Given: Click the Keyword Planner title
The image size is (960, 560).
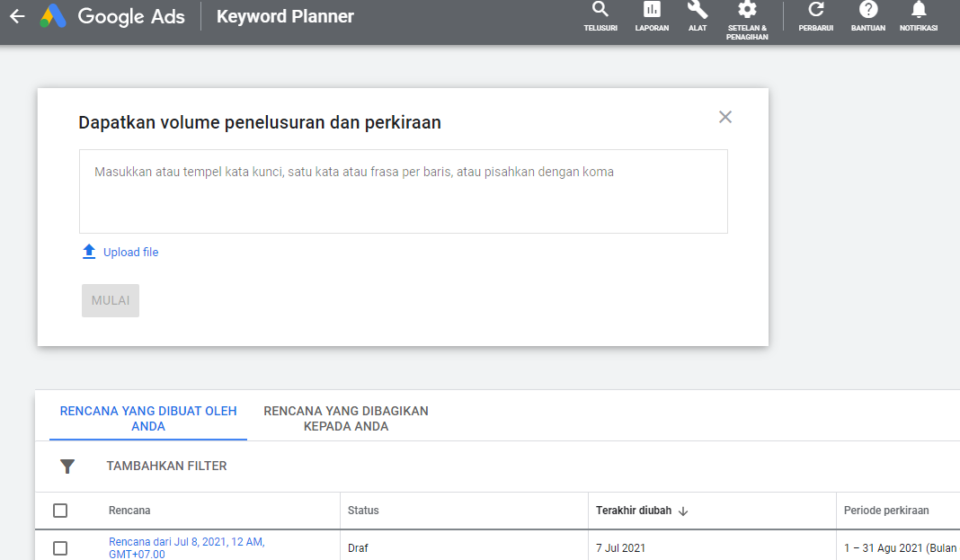Looking at the screenshot, I should click(x=285, y=16).
